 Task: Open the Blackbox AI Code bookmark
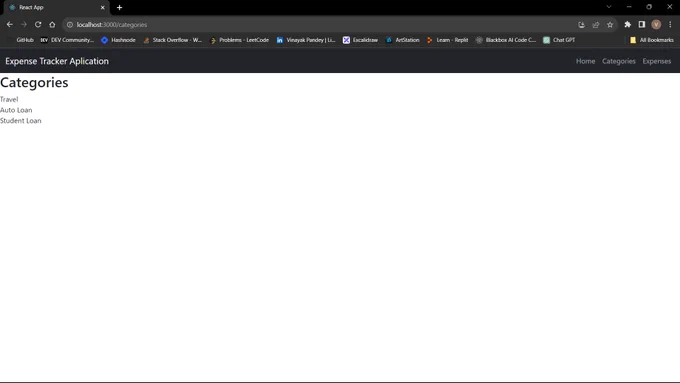click(x=506, y=40)
